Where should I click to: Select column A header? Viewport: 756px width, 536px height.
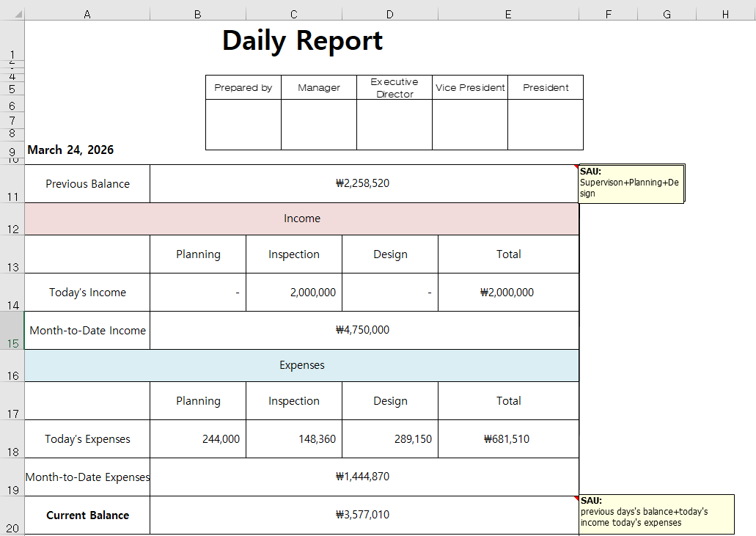click(87, 14)
